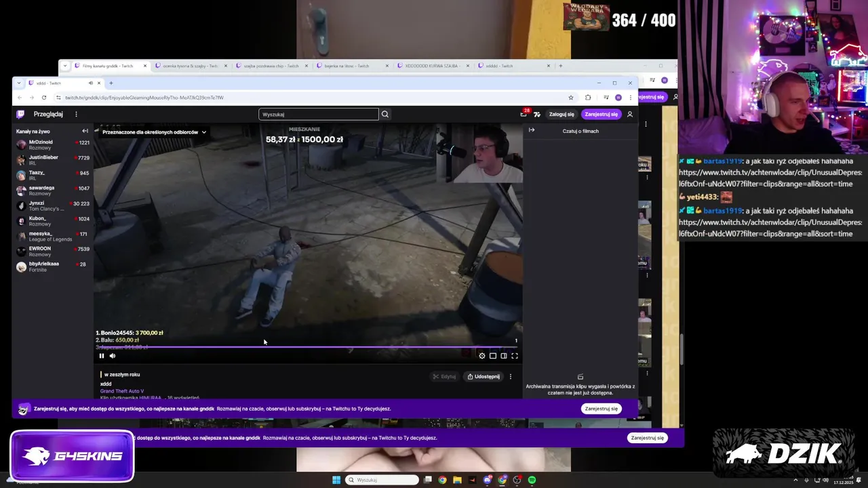Focus the Twitch Wyszukaj search field
Viewport: 868px width, 488px height.
pyautogui.click(x=319, y=115)
